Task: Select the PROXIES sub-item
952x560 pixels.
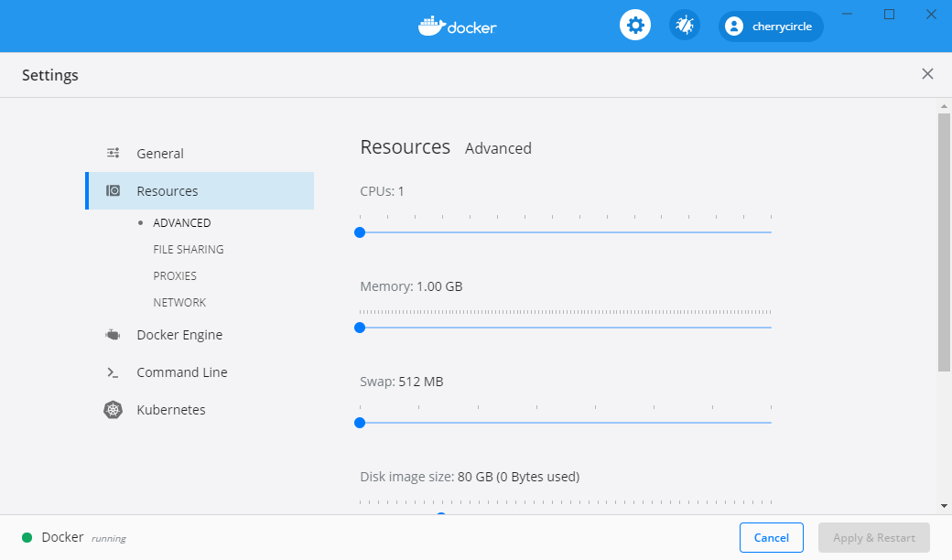Action: (175, 276)
